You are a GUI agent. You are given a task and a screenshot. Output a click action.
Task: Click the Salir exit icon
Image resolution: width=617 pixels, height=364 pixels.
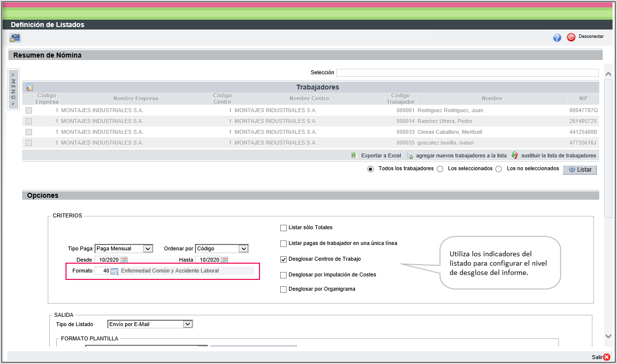coord(607,357)
